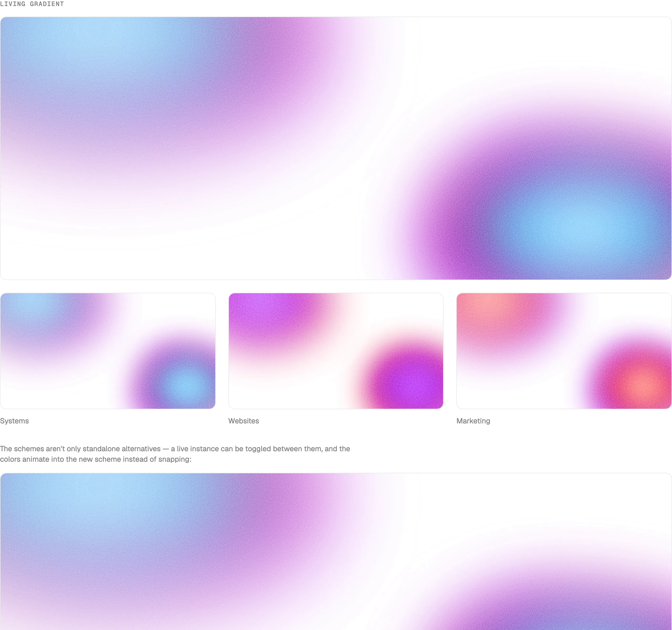Click the Websites label
Image resolution: width=672 pixels, height=630 pixels.
(x=244, y=421)
